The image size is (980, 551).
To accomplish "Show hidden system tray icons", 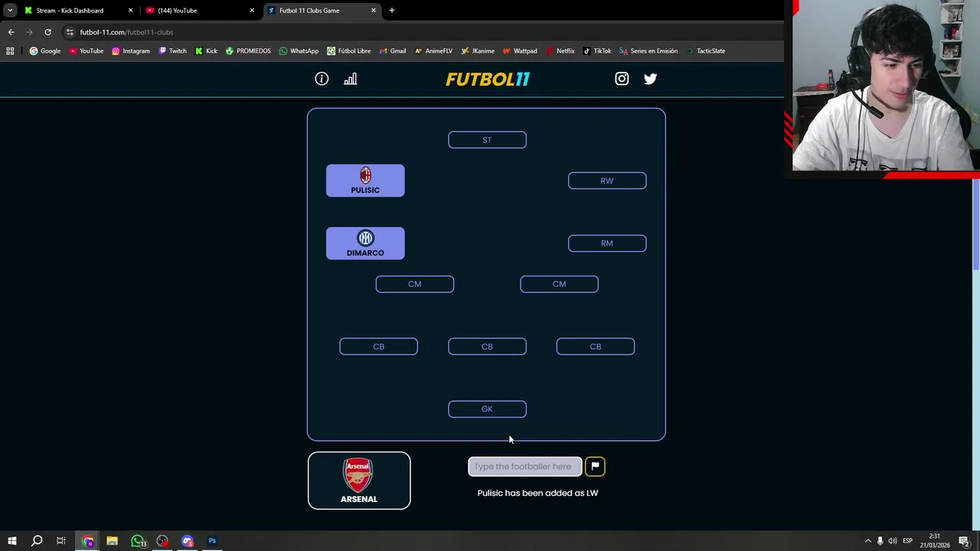I will tap(867, 541).
